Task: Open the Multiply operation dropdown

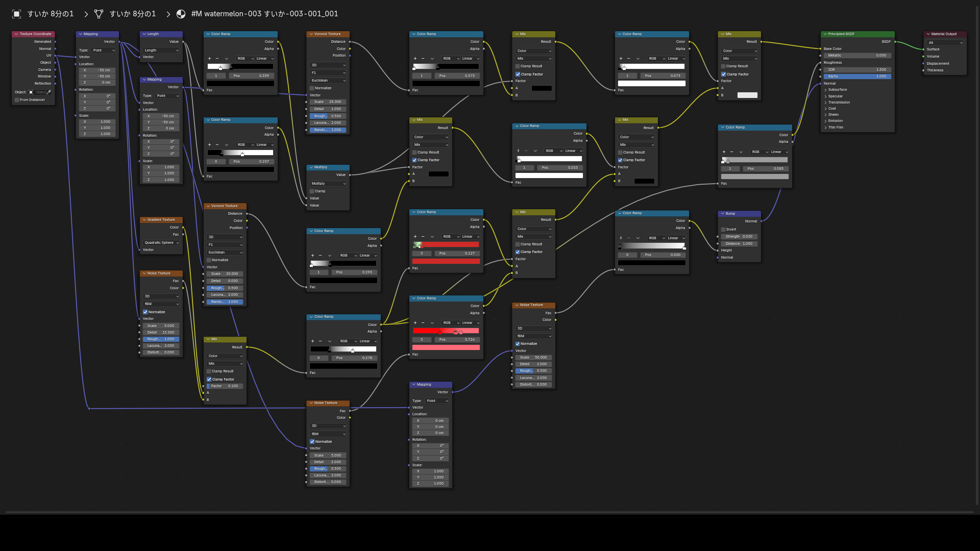Action: coord(328,184)
